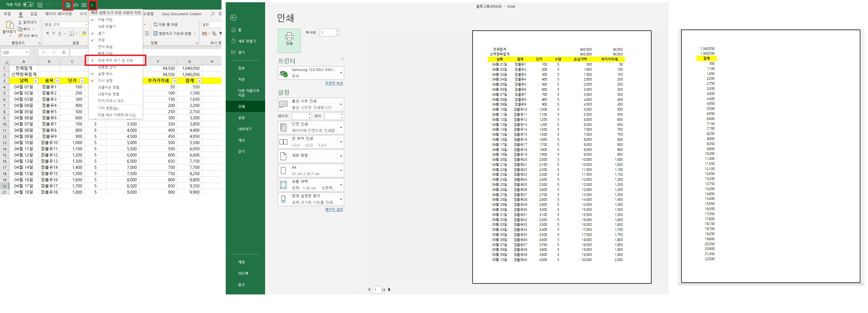Viewport: 868px width, 313px height.
Task: Click the 프린터 속성 link
Action: 334,83
